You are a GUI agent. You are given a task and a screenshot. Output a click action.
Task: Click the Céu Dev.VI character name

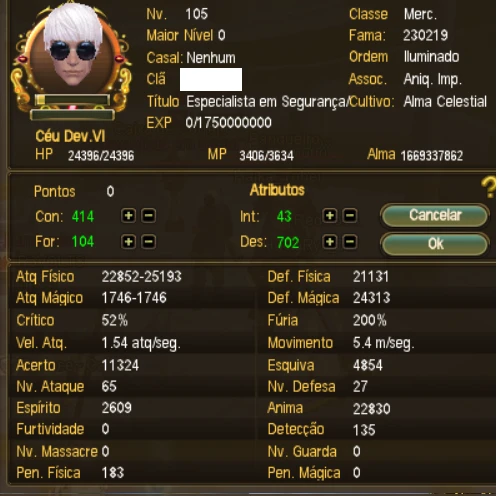coord(70,136)
